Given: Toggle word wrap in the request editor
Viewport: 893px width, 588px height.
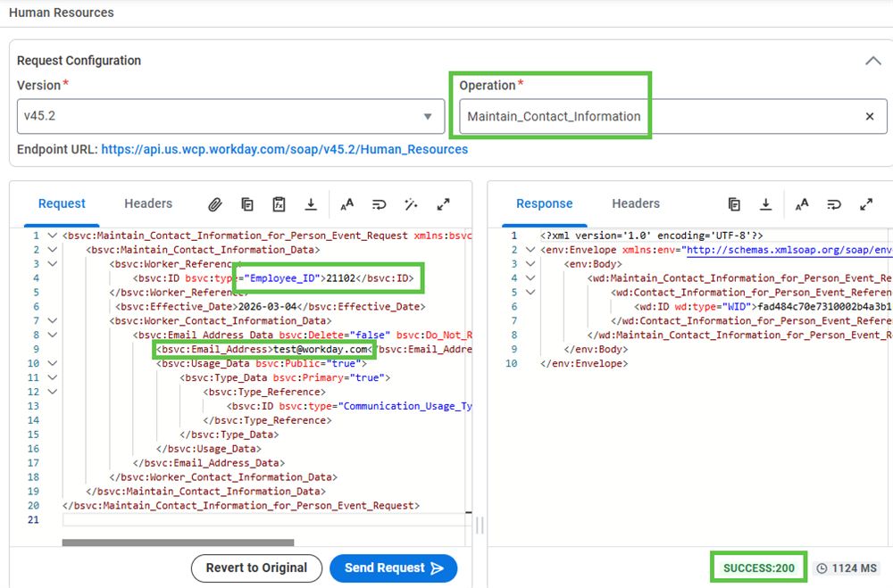Looking at the screenshot, I should [x=379, y=204].
